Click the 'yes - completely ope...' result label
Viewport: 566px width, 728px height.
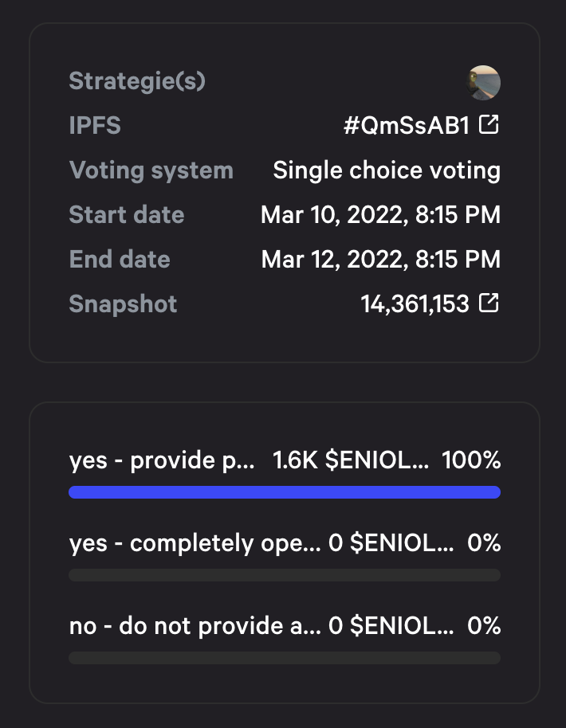coord(195,543)
